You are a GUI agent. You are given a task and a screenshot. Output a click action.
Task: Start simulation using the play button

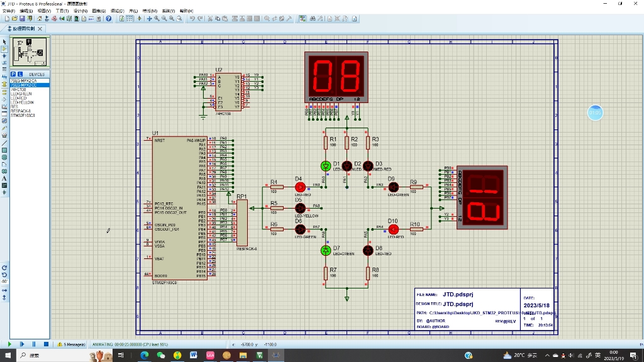click(x=10, y=344)
